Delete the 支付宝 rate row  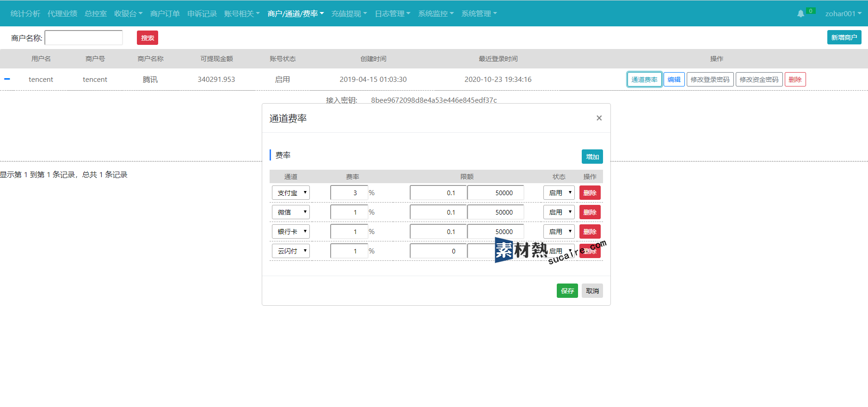coord(590,193)
